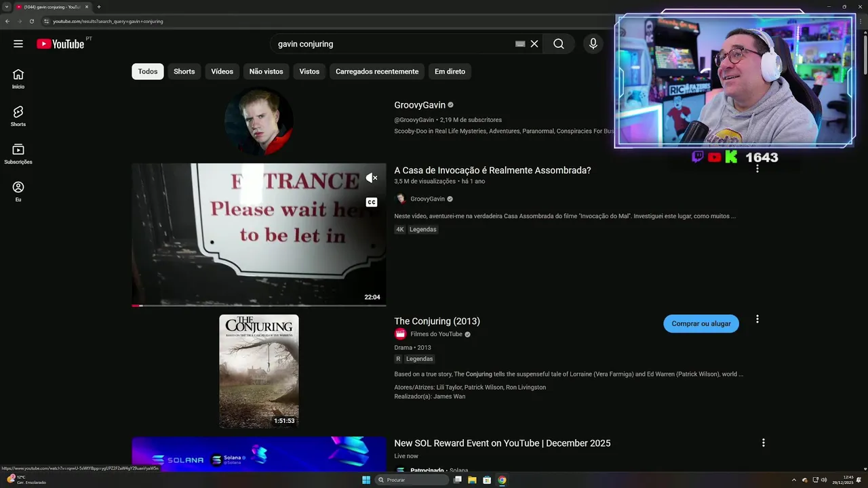Open the on-screen keyboard icon in the search box
Image resolution: width=868 pixels, height=488 pixels.
(x=520, y=44)
